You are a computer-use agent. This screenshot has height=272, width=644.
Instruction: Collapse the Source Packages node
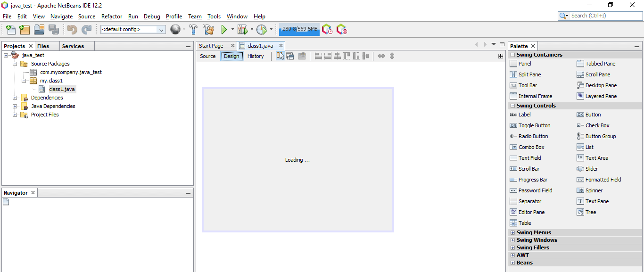click(15, 64)
